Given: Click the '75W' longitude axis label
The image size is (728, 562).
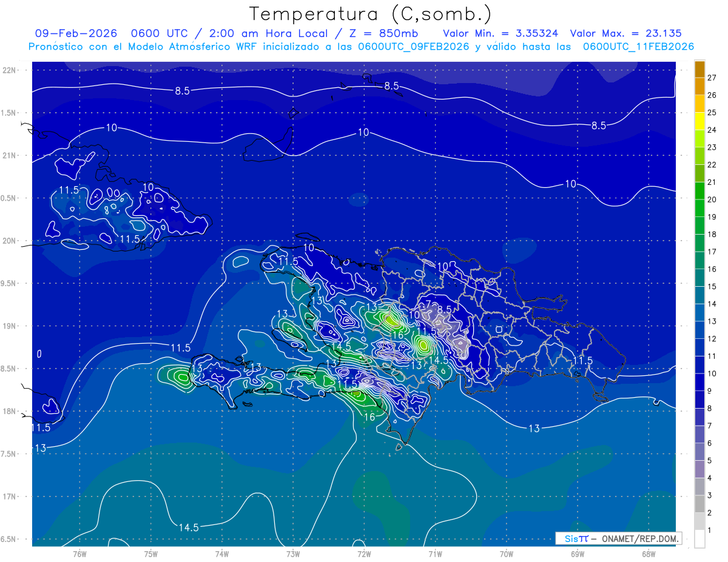Looking at the screenshot, I should point(151,554).
